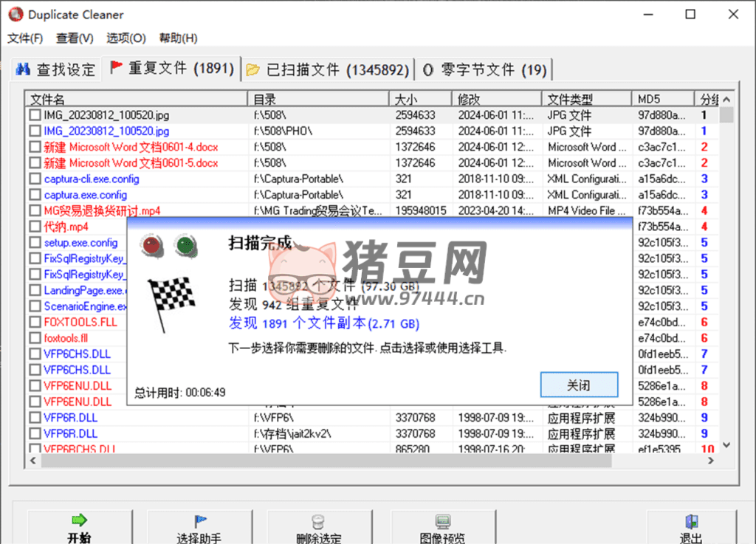Click the horizontal scrollbar right arrow
Screen dimensions: 756x544
coord(711,460)
